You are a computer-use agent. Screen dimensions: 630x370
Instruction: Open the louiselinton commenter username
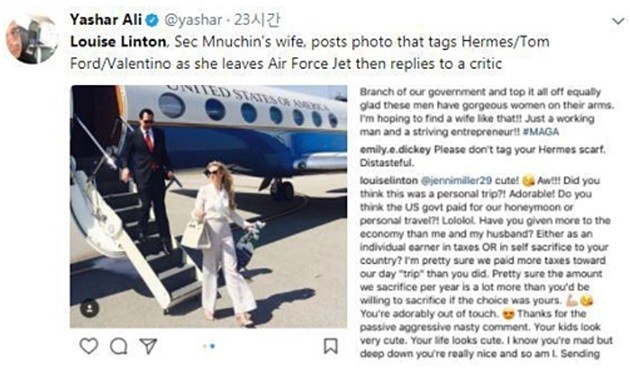pyautogui.click(x=389, y=180)
